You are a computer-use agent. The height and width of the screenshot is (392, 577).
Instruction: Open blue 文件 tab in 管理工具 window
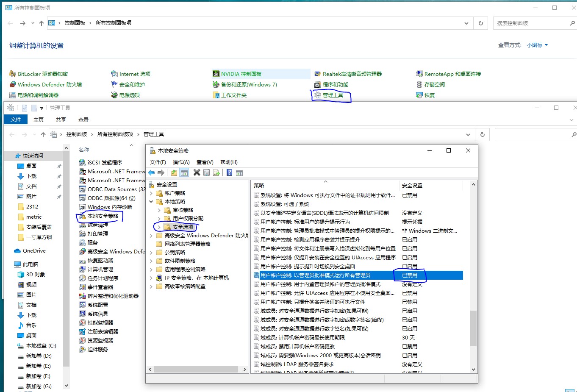point(16,120)
